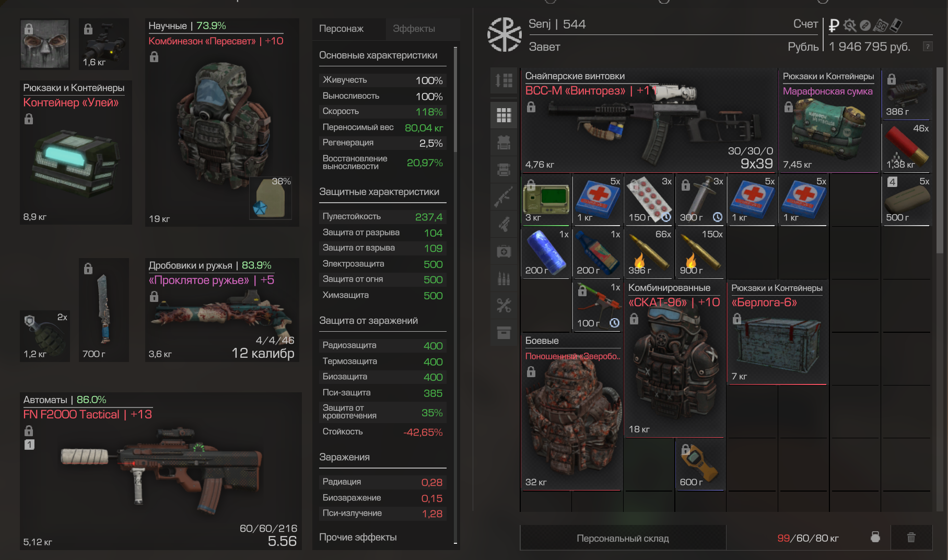Select the FN F2000 Tactical weapon slot
This screenshot has width=948, height=560.
[x=160, y=471]
